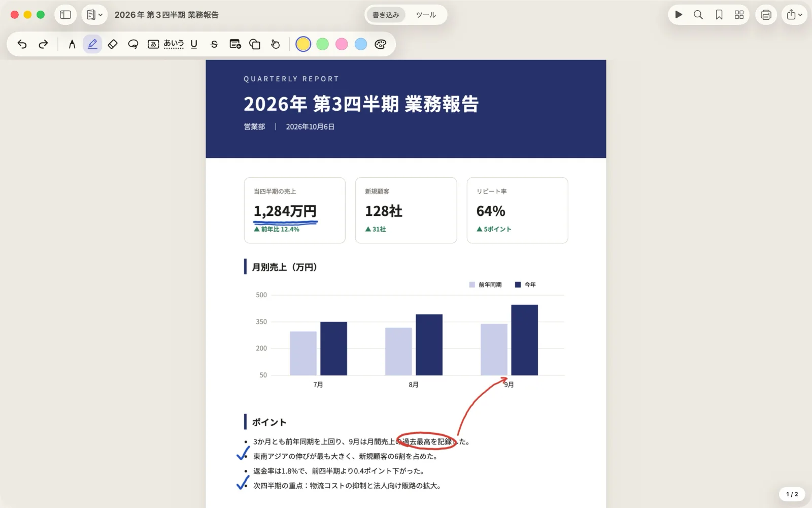
Task: Pick the light blue color swatch
Action: pyautogui.click(x=361, y=44)
